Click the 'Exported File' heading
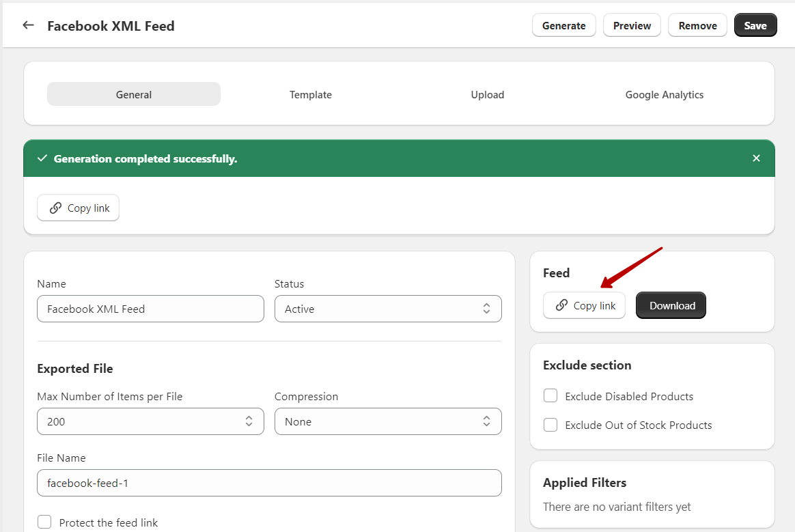This screenshot has width=795, height=532. [75, 369]
